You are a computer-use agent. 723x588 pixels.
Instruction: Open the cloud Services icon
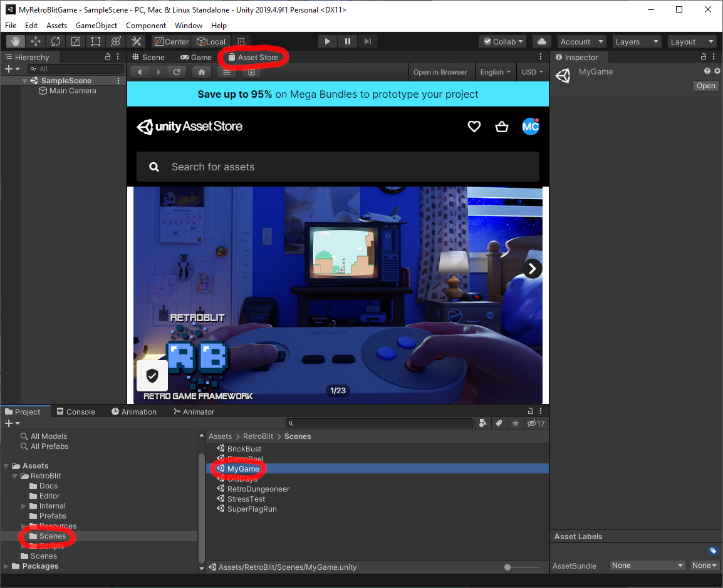(543, 41)
